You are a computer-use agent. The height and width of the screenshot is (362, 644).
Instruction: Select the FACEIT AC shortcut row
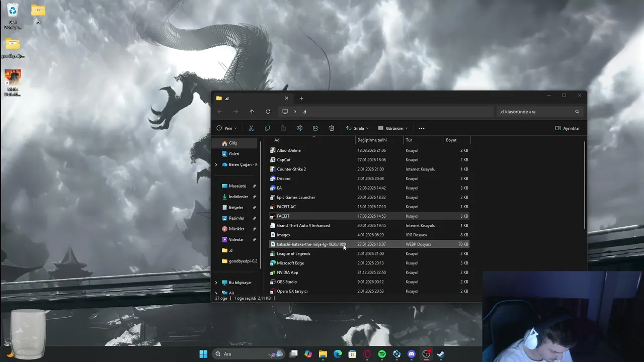point(369,207)
